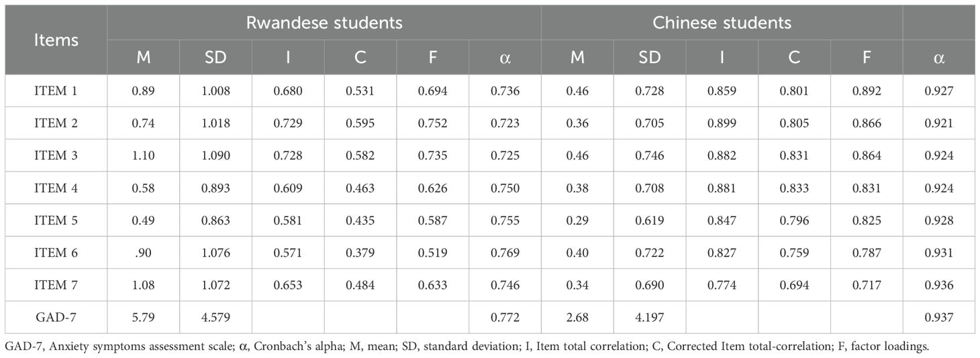Select the Chinese GAD-7 mean 2.68
The height and width of the screenshot is (358, 980).
577,317
